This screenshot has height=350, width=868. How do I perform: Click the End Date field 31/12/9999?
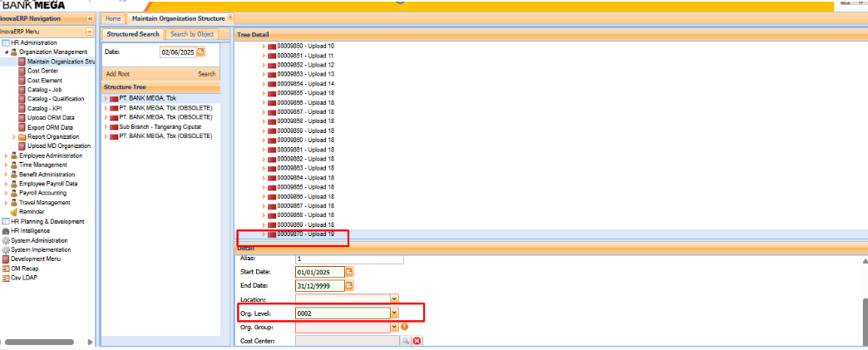320,286
